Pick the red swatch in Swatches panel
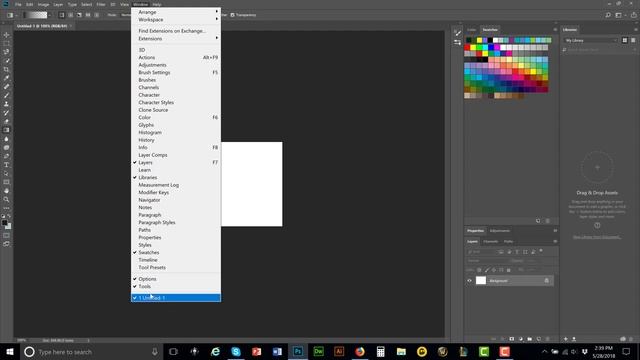The image size is (640, 360). point(467,47)
